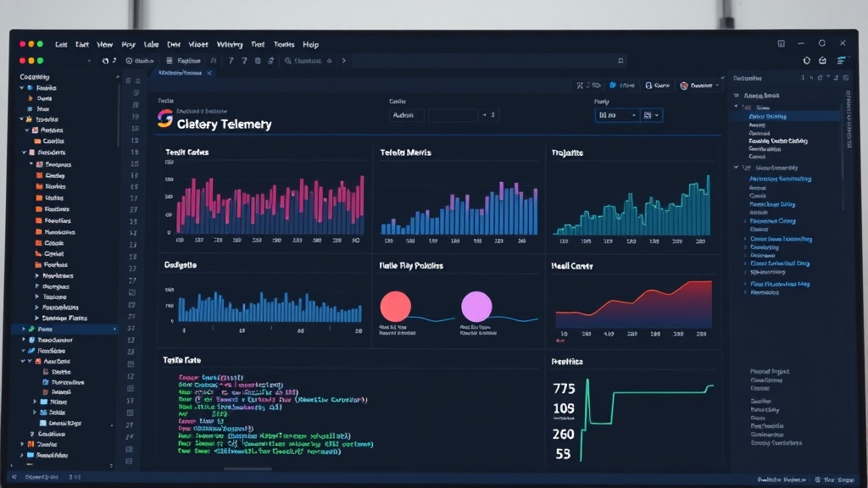Click the circular refresh icon in the top-right toolbar
Viewport: 868px width, 488px height.
click(x=807, y=60)
